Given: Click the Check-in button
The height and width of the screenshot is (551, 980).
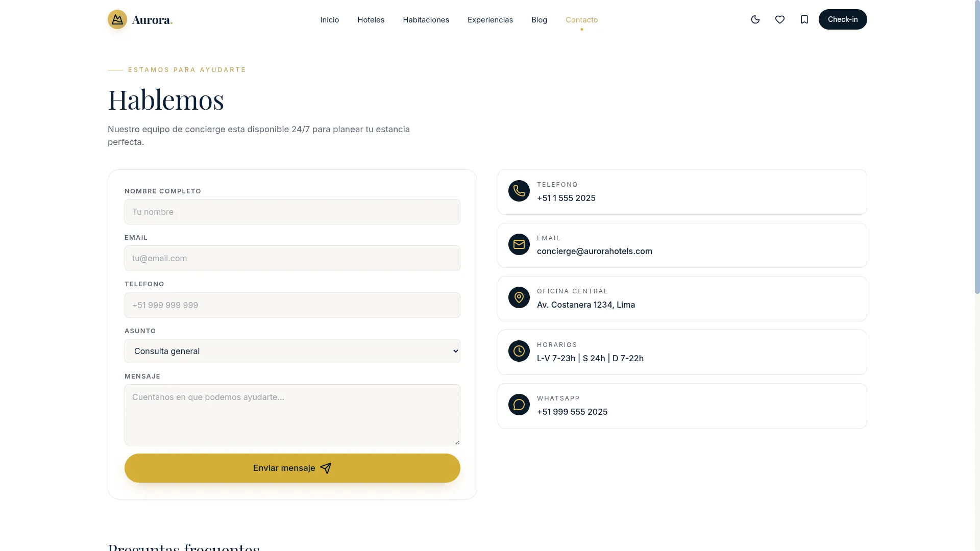Looking at the screenshot, I should (x=843, y=19).
